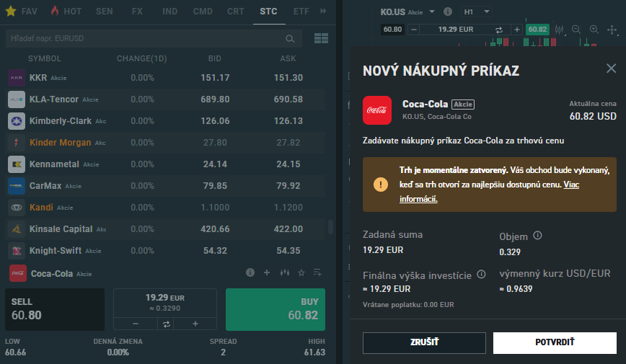Open the HOT markets tab
Image resolution: width=626 pixels, height=364 pixels.
[66, 12]
